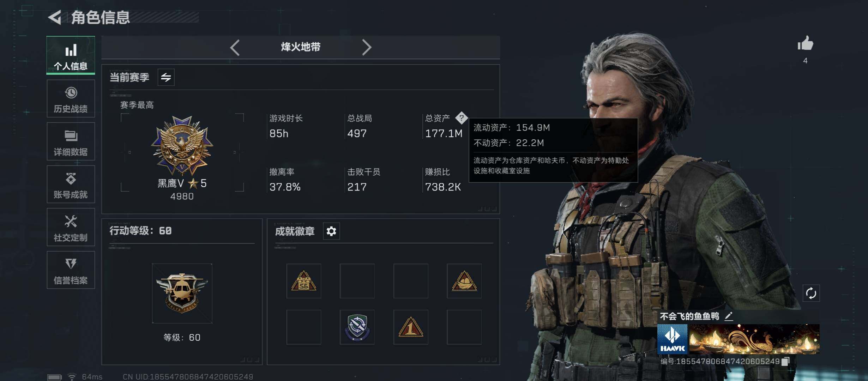Click the 总资产 question mark help icon
Image resolution: width=868 pixels, height=381 pixels.
pyautogui.click(x=461, y=118)
